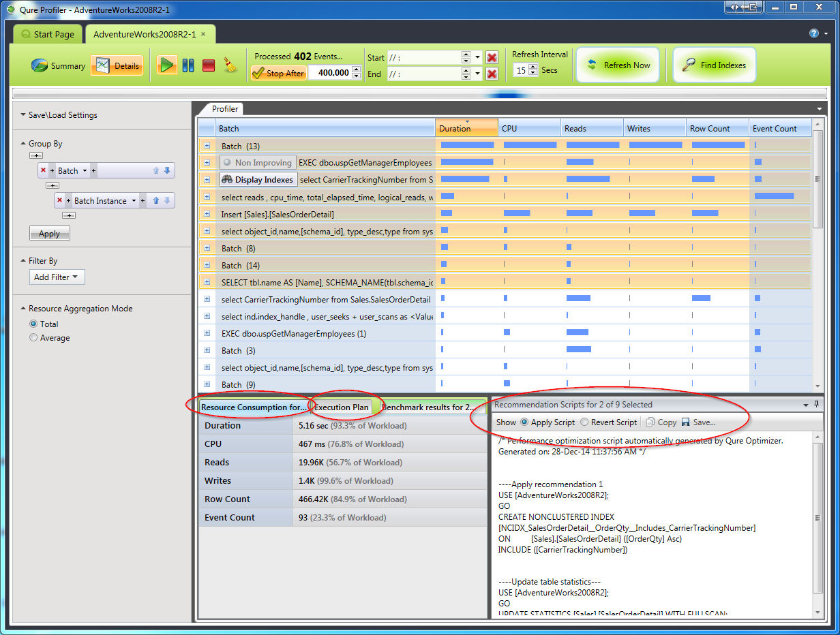Add a group level below Batch Instance
840x635 pixels.
click(x=68, y=215)
